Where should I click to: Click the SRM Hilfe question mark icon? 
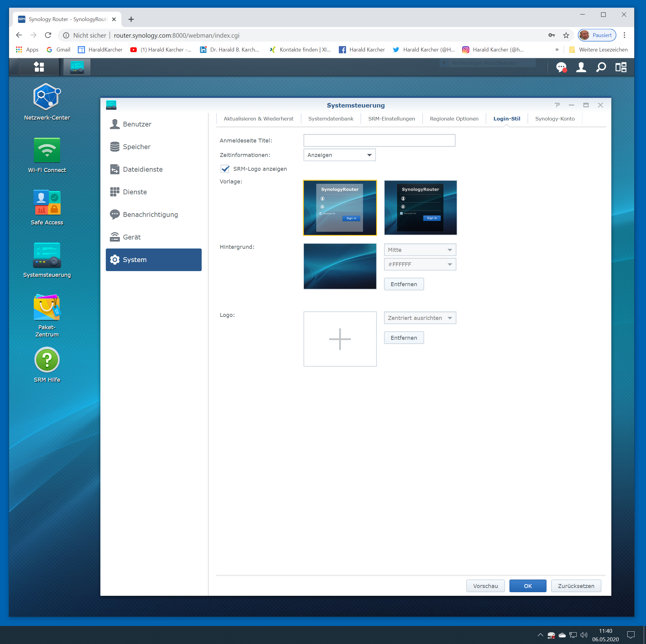pyautogui.click(x=47, y=360)
